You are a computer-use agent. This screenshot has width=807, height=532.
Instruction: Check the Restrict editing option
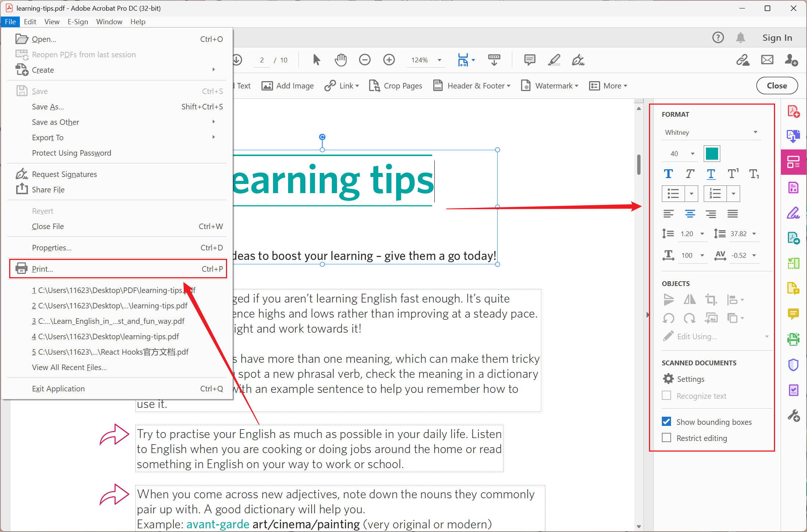pos(666,438)
